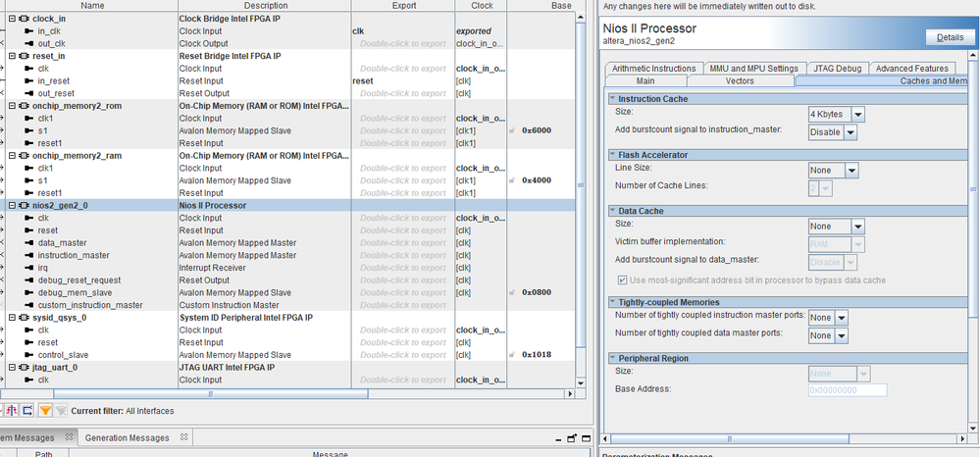Open the Advanced Features tab
This screenshot has width=980, height=457.
pos(912,68)
